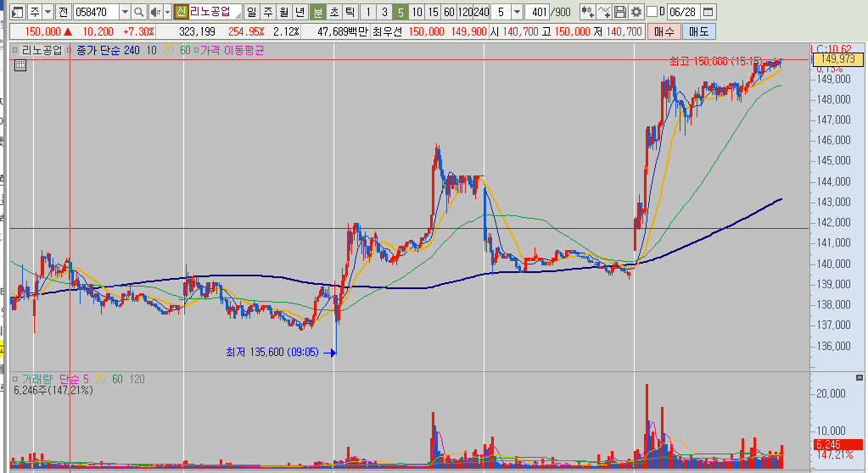Toggle the small square before '종가 단순' legend

70,50
